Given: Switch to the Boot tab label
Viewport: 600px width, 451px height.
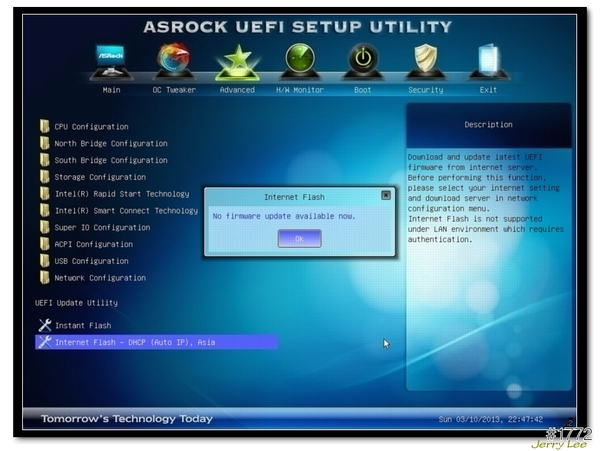Looking at the screenshot, I should (362, 90).
